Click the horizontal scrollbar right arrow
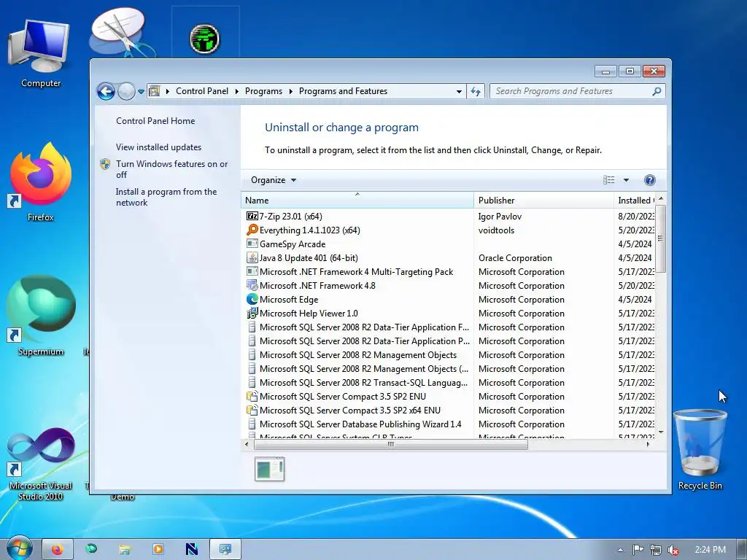Image resolution: width=747 pixels, height=560 pixels. tap(648, 444)
